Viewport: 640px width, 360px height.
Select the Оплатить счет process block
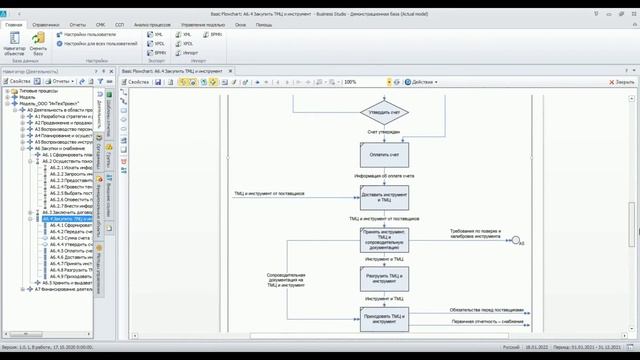tap(384, 155)
